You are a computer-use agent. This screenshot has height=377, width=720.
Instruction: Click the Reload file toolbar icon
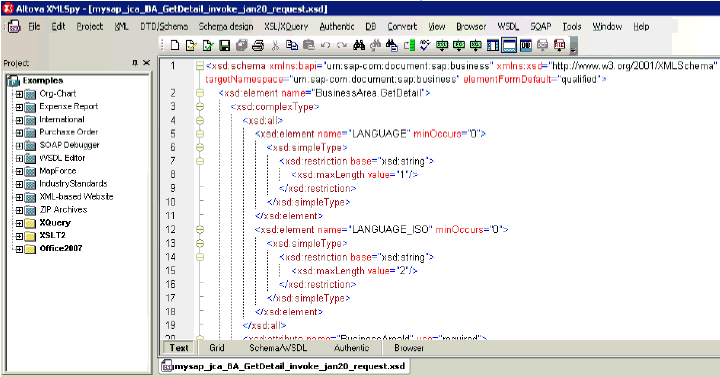[208, 45]
